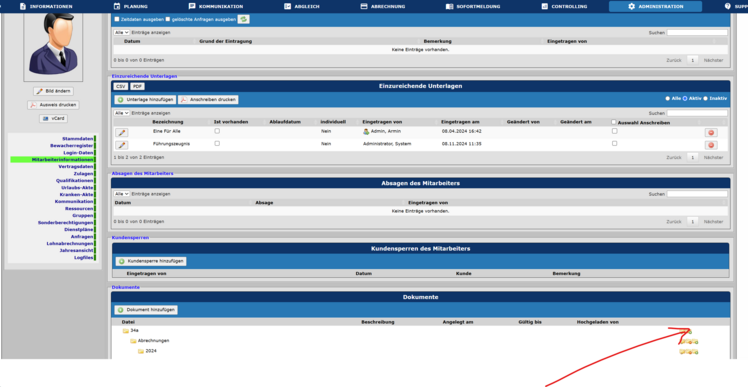Open Bewacherregister in the sidebar
748x387 pixels.
click(x=72, y=146)
